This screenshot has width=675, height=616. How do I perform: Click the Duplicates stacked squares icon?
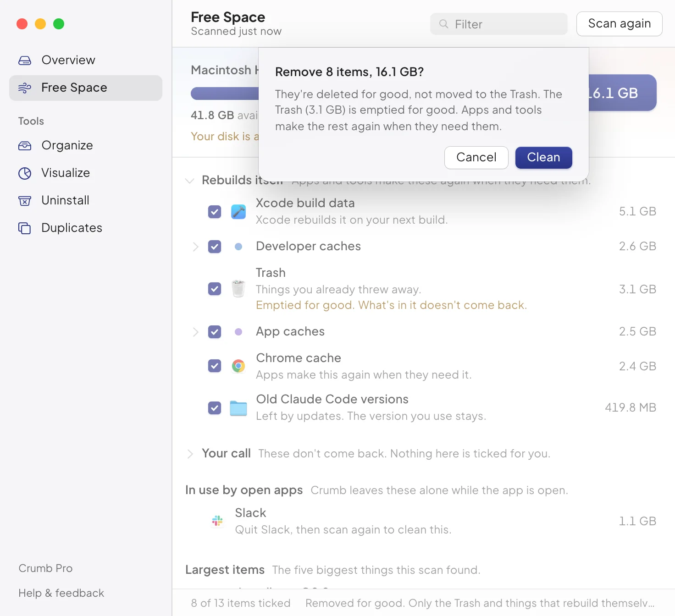click(25, 228)
